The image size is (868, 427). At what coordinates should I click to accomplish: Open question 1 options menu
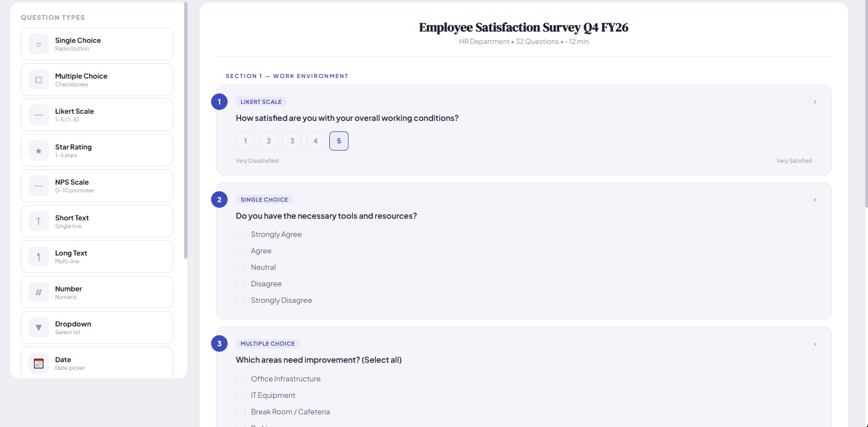(x=815, y=102)
